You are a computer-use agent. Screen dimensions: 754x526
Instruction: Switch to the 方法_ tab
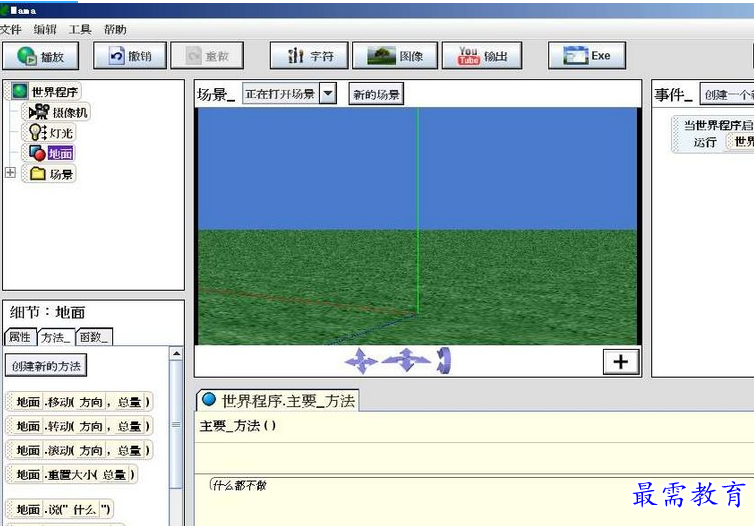[55, 337]
